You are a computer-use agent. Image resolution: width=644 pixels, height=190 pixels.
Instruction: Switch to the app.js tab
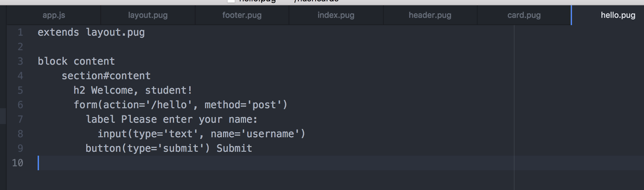tap(54, 15)
